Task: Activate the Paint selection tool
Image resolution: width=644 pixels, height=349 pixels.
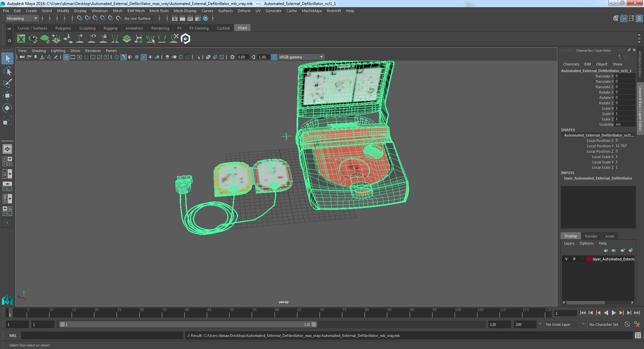Action: (x=7, y=83)
